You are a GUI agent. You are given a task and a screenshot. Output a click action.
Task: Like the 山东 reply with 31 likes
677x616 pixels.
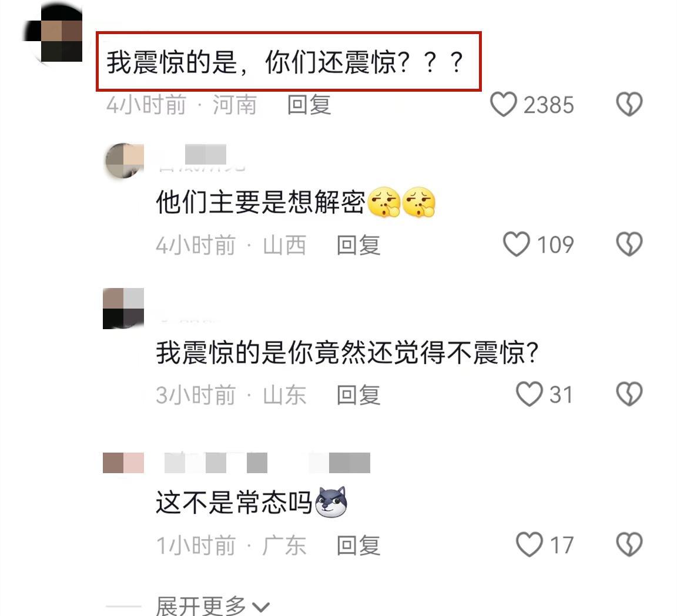click(x=529, y=394)
